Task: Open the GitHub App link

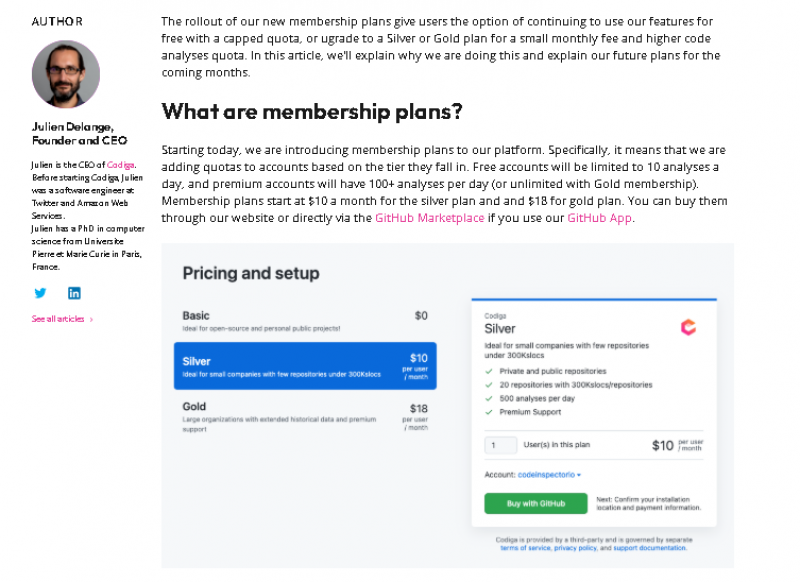Action: tap(597, 217)
